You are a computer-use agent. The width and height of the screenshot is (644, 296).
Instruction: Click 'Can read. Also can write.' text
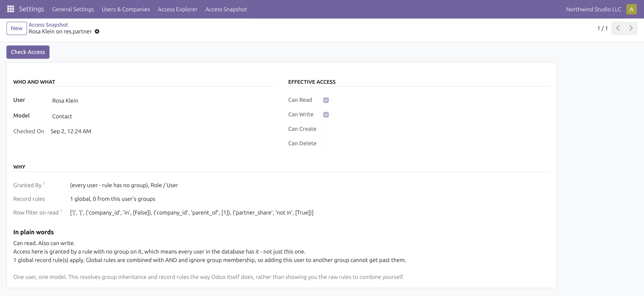click(44, 243)
